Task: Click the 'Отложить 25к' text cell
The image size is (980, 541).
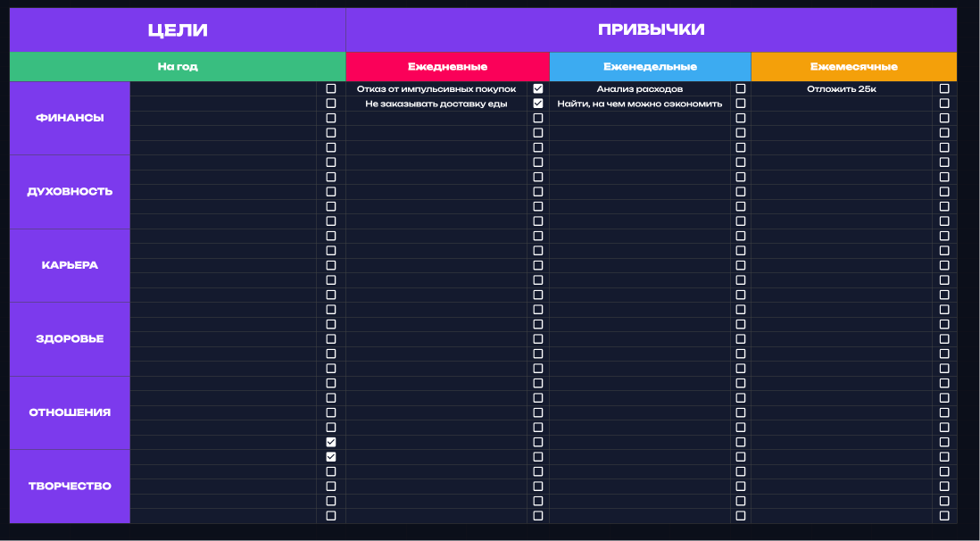Action: 841,89
